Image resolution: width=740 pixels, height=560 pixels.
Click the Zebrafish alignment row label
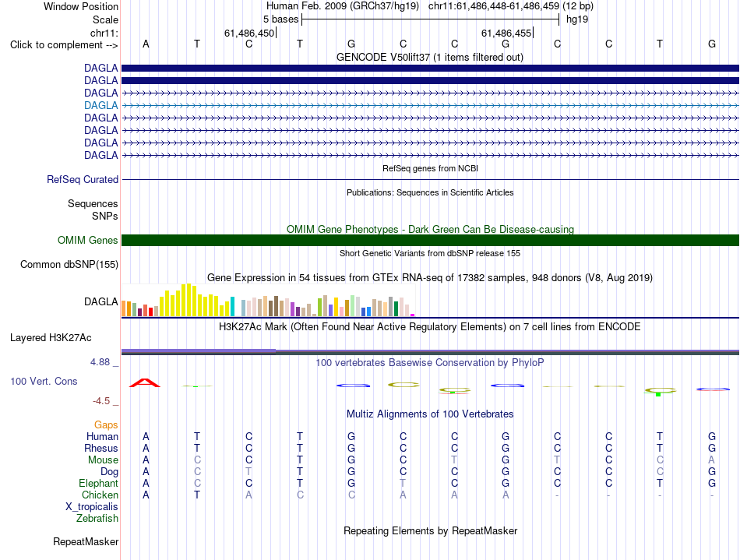(97, 518)
